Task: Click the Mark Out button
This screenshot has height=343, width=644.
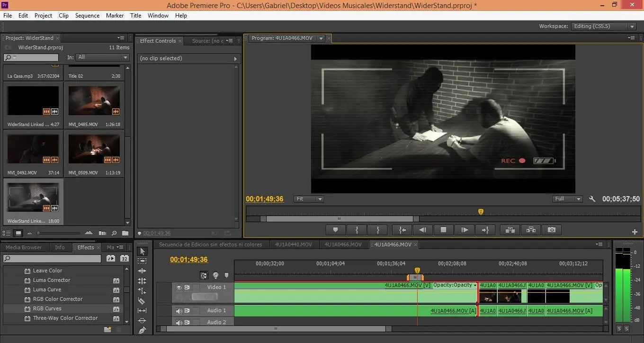Action: [x=377, y=230]
